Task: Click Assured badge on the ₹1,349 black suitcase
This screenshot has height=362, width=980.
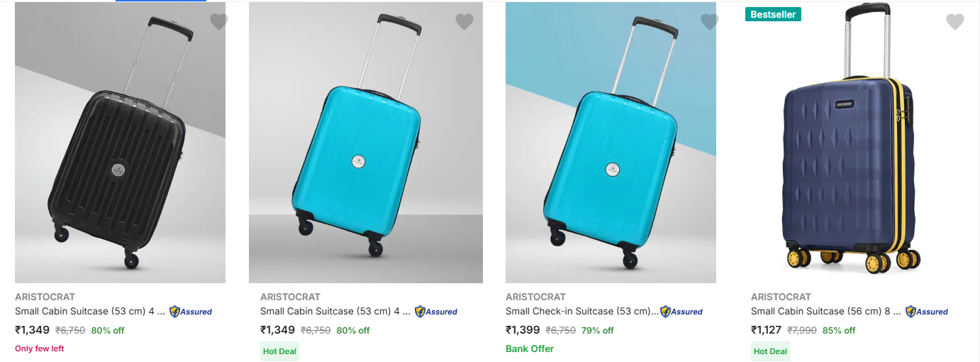Action: [x=191, y=312]
